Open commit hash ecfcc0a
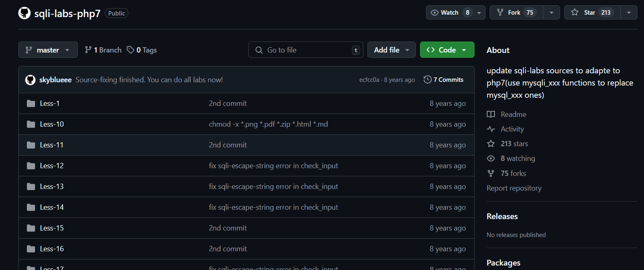 (369, 80)
